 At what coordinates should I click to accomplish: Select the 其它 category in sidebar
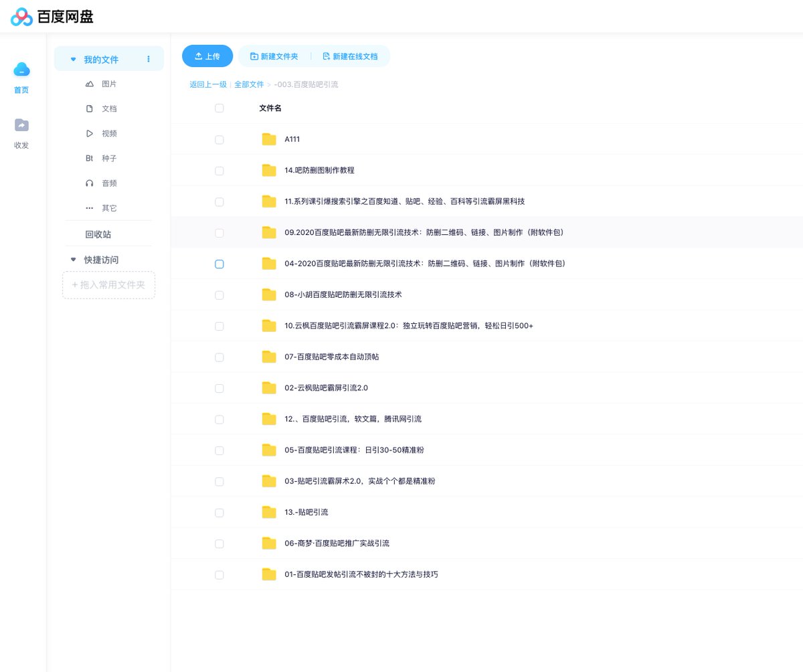click(109, 207)
